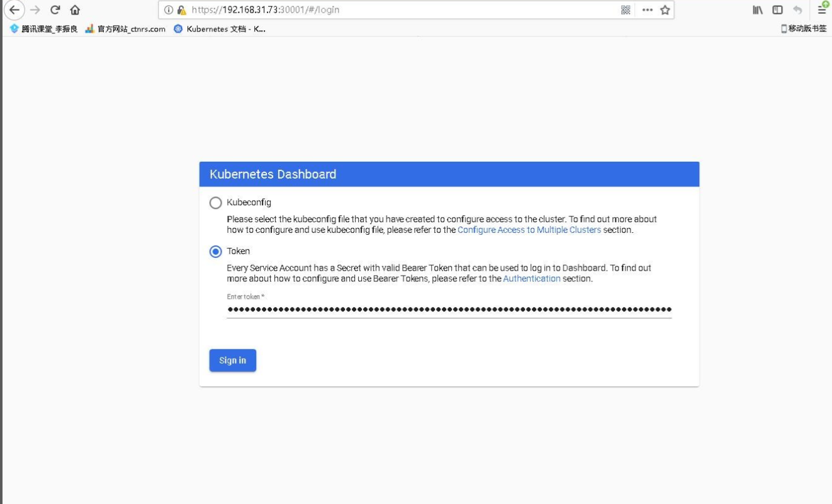
Task: Open the Firefox hamburger application menu
Action: pyautogui.click(x=822, y=10)
